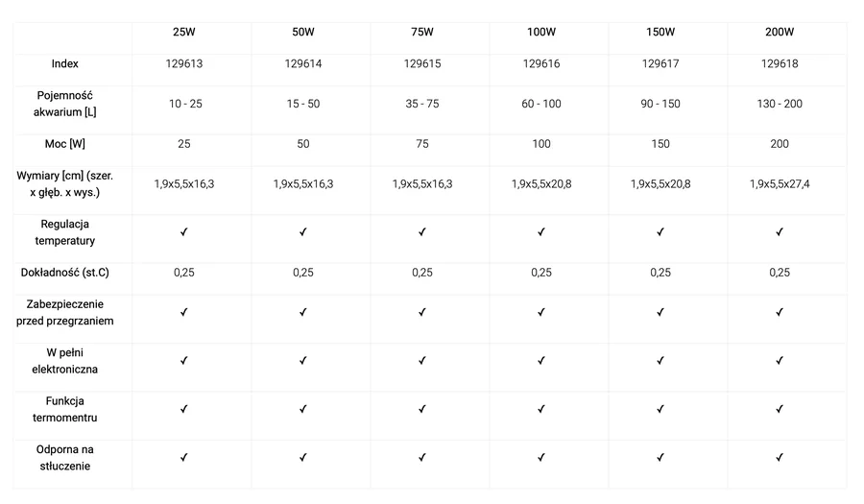Click the Pojemność akwarium [L] row label

[x=65, y=104]
